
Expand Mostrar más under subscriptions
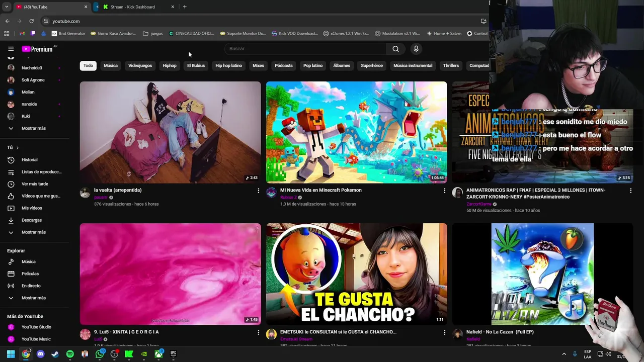tap(34, 128)
